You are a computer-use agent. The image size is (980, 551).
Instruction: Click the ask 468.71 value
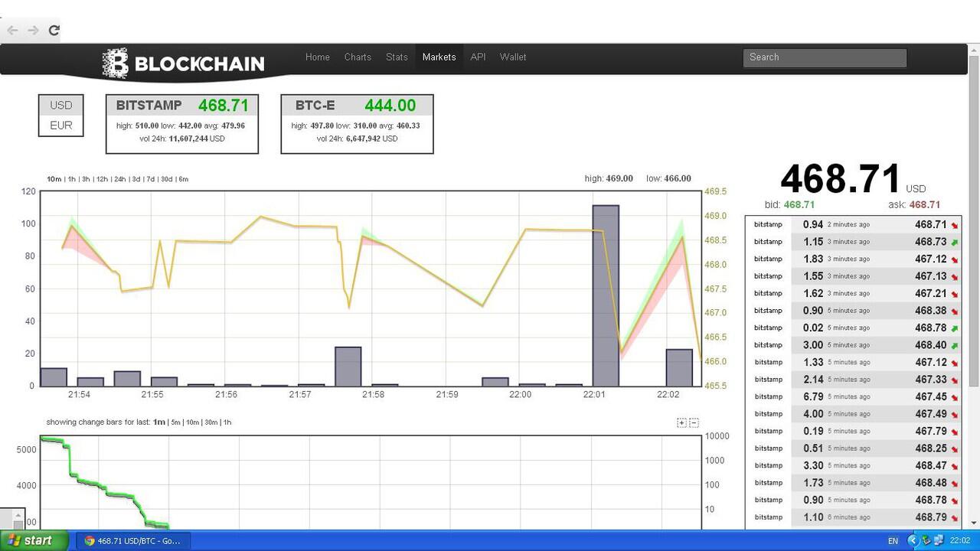pos(924,205)
